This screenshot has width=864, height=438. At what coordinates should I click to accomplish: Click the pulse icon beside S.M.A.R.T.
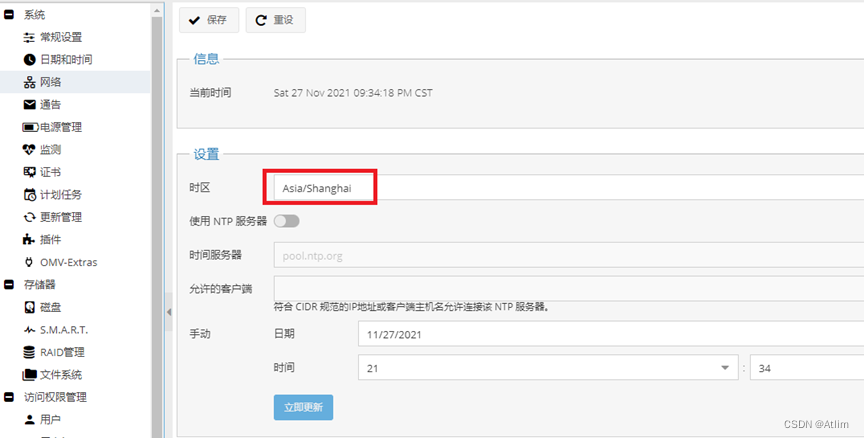pyautogui.click(x=29, y=329)
